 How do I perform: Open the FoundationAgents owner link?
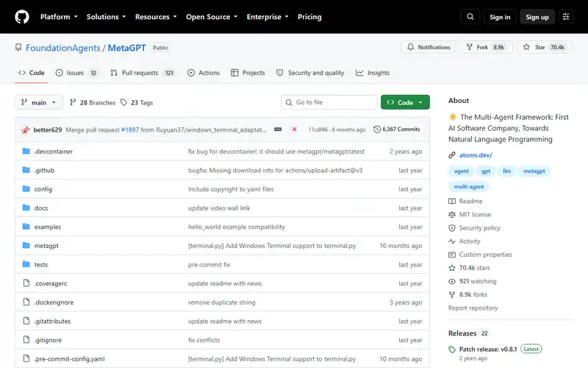coord(63,48)
